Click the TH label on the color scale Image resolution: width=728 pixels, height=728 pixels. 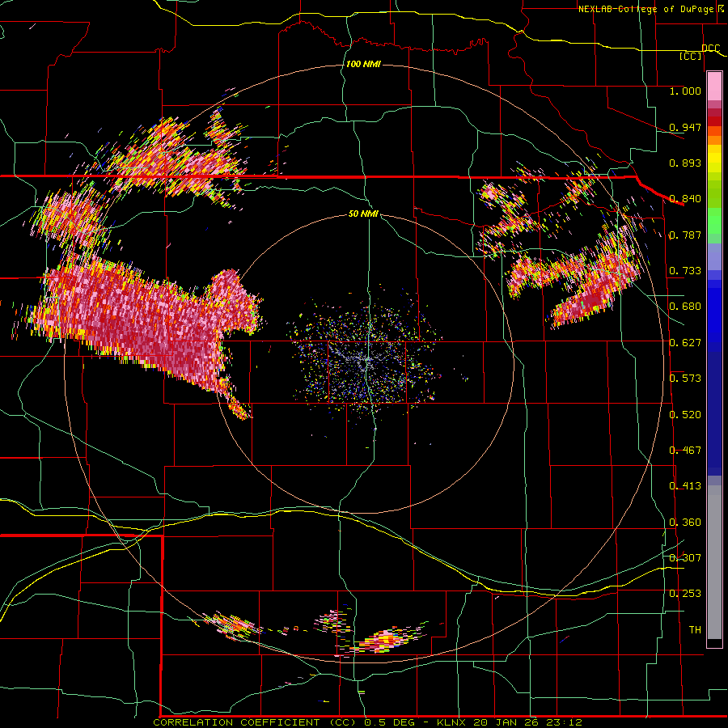point(695,630)
